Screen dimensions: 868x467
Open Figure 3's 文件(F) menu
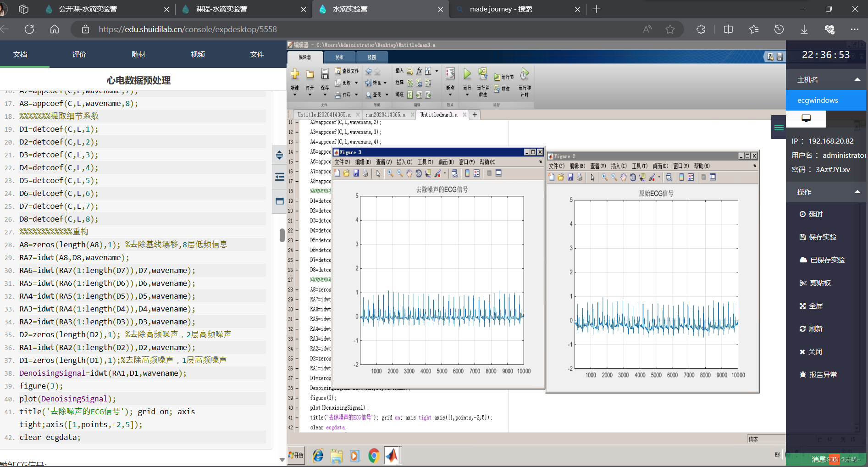[342, 162]
